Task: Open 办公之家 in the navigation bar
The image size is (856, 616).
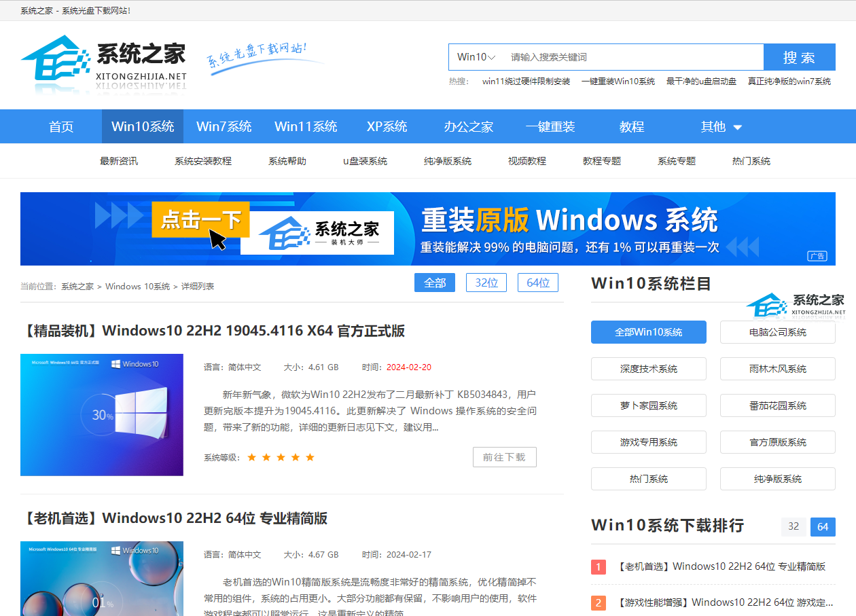Action: [469, 126]
